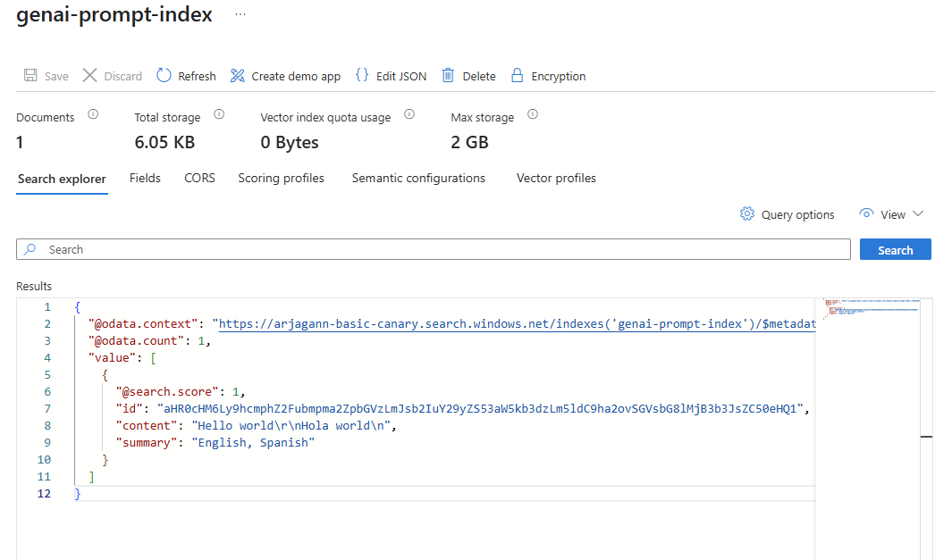This screenshot has width=935, height=560.
Task: Show info tooltip for Documents
Action: [x=93, y=115]
